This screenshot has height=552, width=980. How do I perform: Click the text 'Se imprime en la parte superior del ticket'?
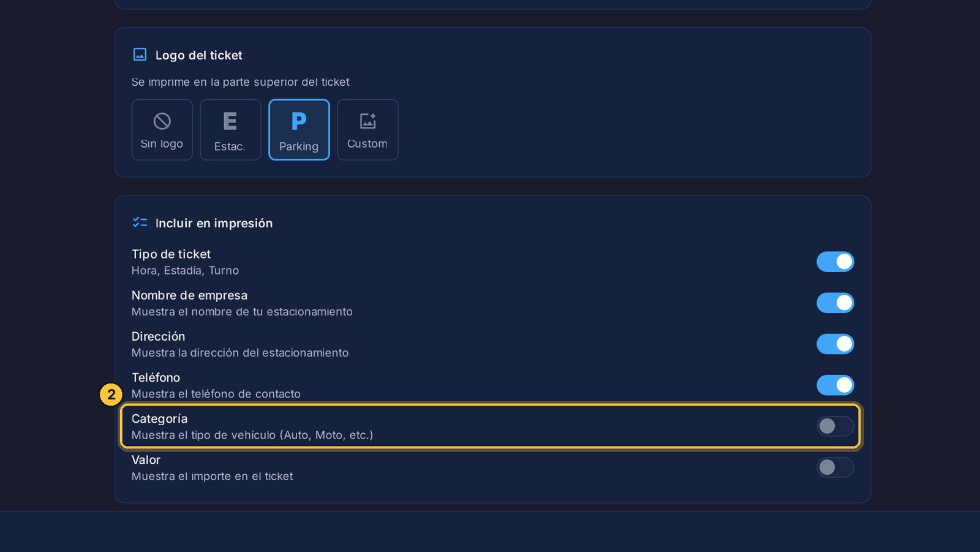[240, 82]
